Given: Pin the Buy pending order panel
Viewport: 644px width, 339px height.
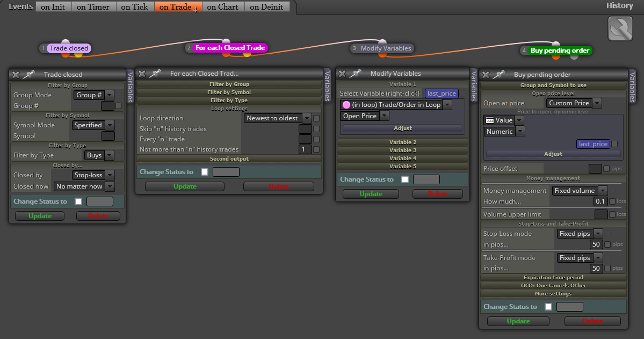Looking at the screenshot, I should click(498, 74).
